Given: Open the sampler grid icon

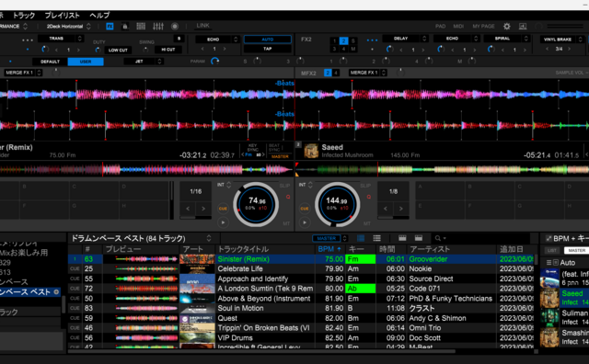Looking at the screenshot, I should pyautogui.click(x=141, y=27).
